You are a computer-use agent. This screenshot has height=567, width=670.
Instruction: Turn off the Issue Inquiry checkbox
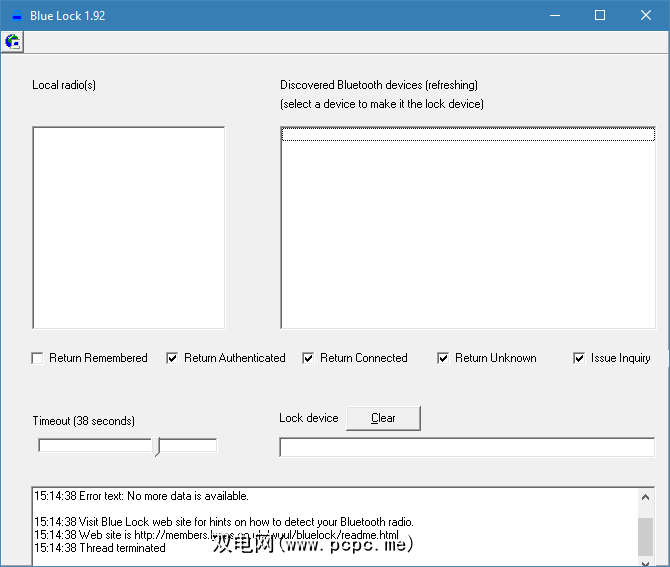click(579, 358)
